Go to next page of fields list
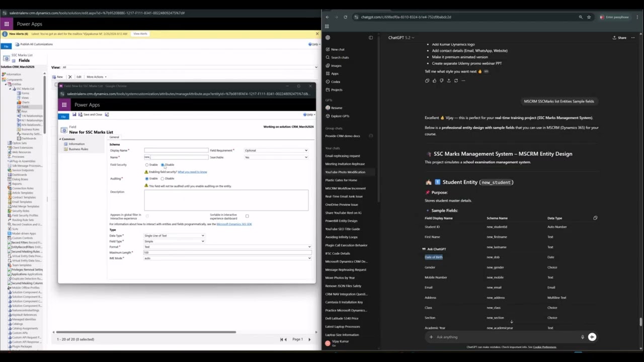Screen dimensions: 644x362 point(309,339)
